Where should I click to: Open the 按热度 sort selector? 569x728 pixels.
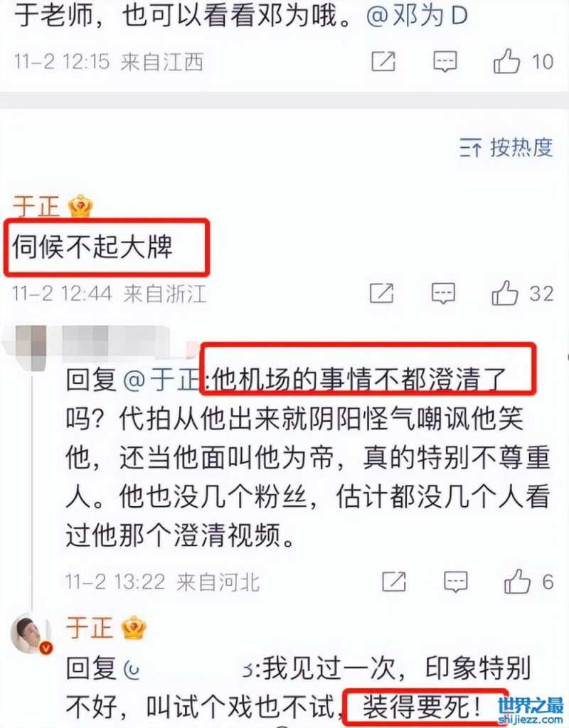506,148
